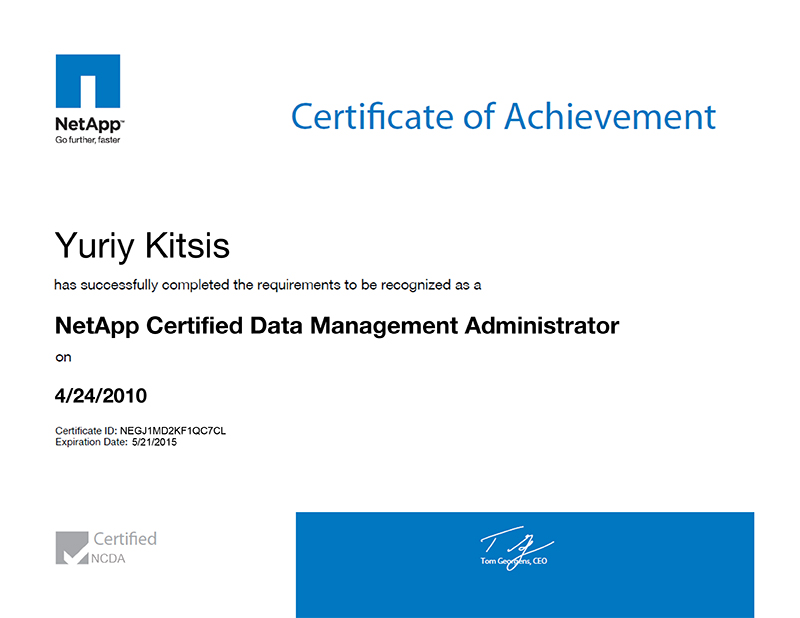800x618 pixels.
Task: Click the "NetApp" wordmark under the logo
Action: click(89, 124)
